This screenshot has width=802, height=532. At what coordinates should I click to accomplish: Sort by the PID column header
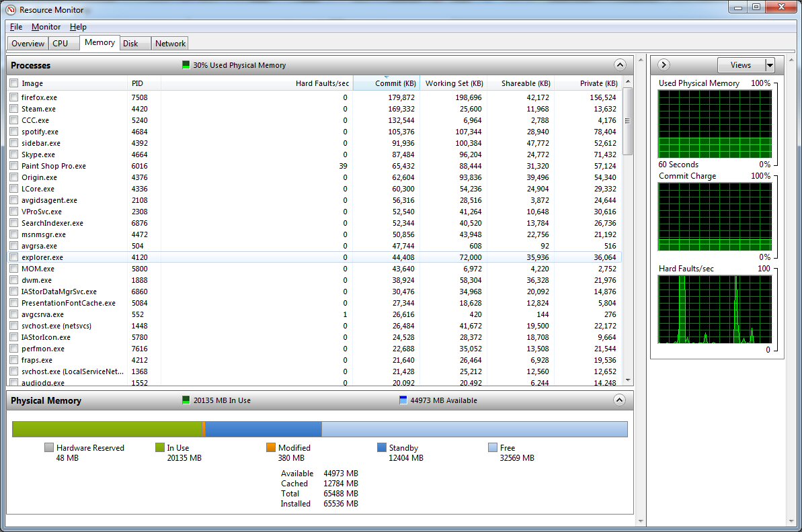144,83
